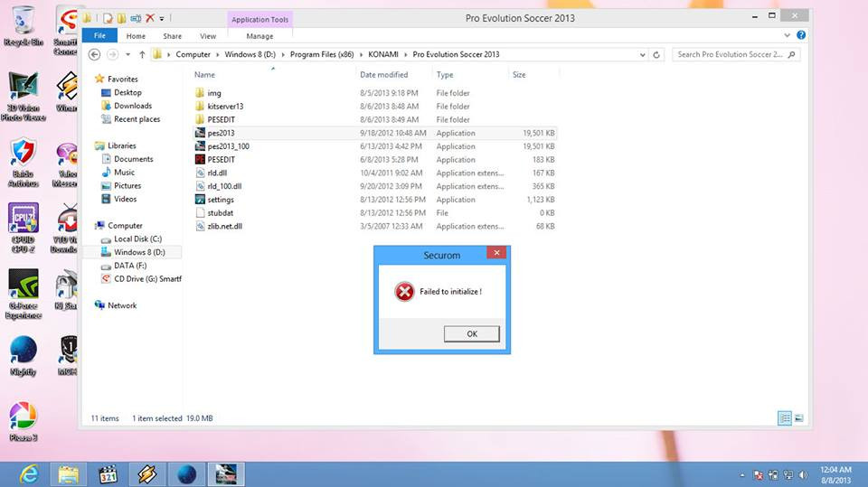The height and width of the screenshot is (487, 868).
Task: Click OK in the Securom dialog
Action: click(472, 333)
